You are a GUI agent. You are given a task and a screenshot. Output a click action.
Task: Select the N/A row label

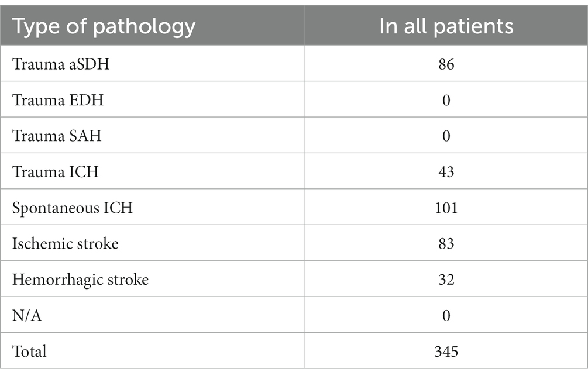(x=27, y=315)
